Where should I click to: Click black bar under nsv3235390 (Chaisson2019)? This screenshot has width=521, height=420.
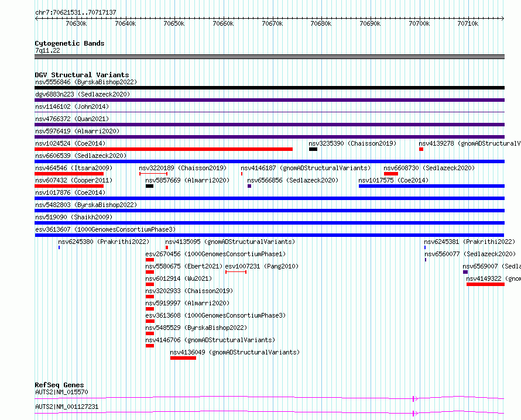tap(313, 149)
